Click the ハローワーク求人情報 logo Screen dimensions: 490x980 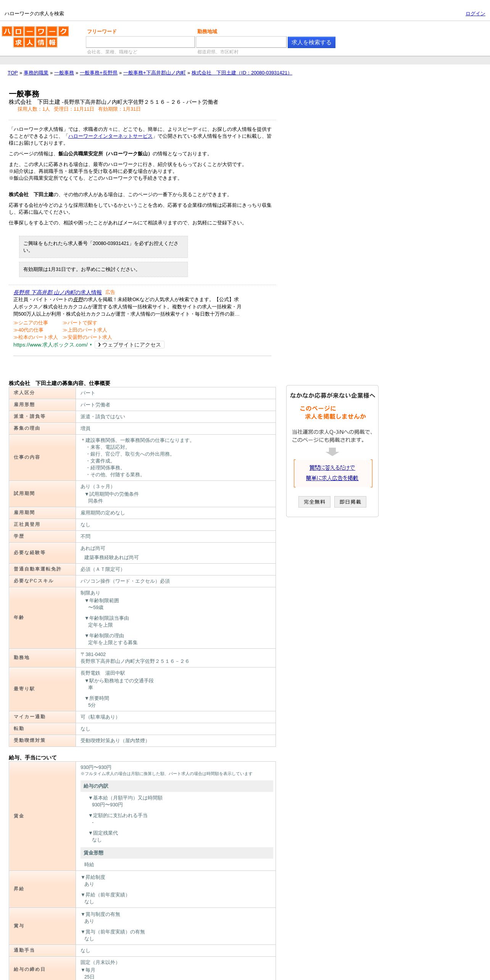(35, 37)
